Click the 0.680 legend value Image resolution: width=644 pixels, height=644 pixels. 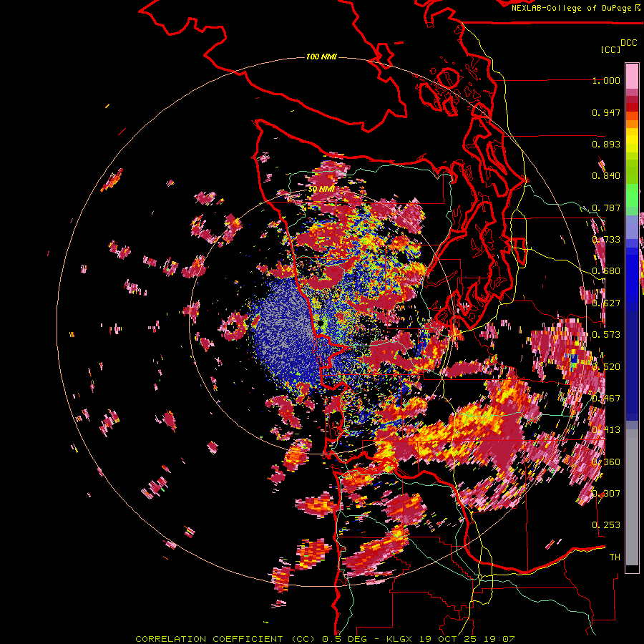(606, 271)
